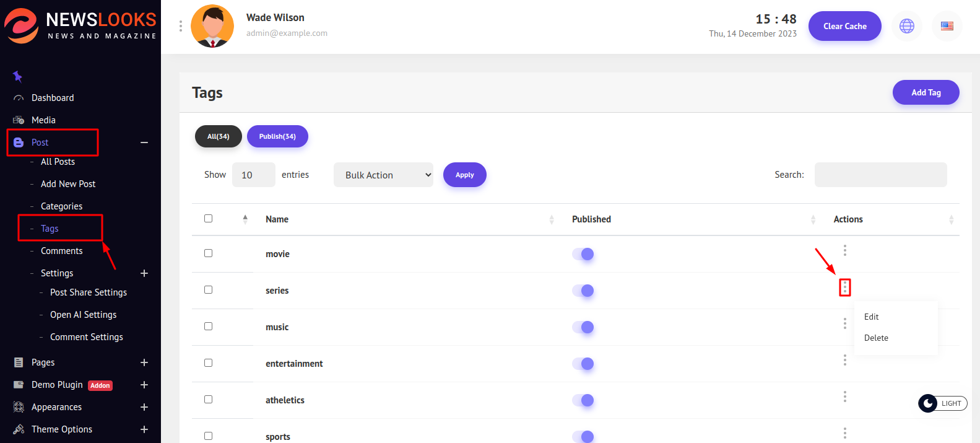Check the checkbox for the music tag
The width and height of the screenshot is (980, 443).
coord(208,327)
